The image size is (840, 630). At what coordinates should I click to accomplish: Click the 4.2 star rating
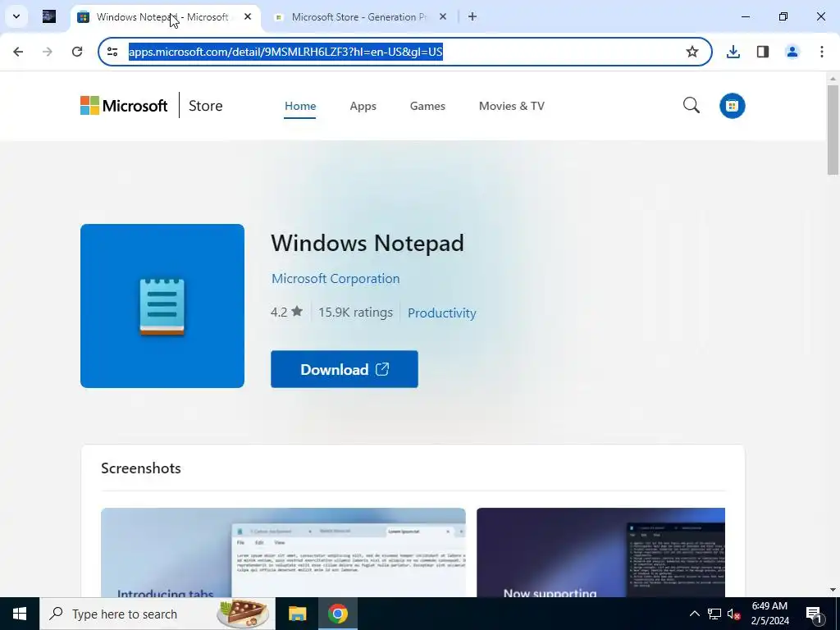pos(286,312)
